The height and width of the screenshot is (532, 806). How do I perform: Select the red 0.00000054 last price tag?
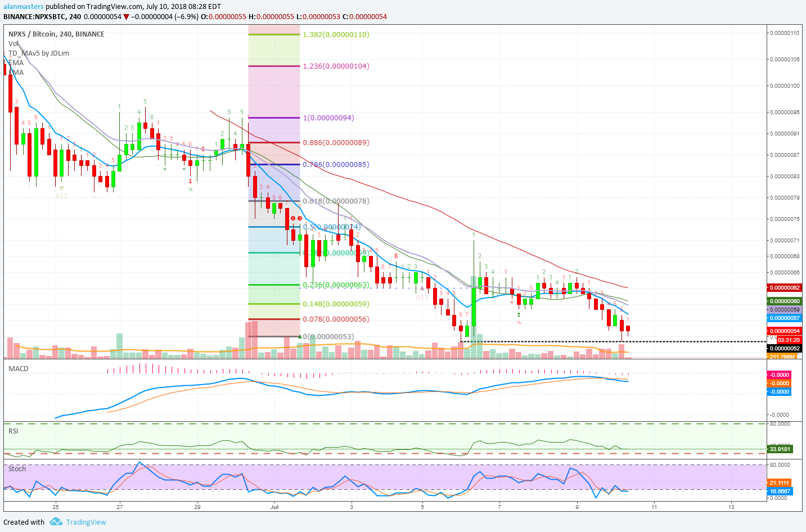[785, 331]
